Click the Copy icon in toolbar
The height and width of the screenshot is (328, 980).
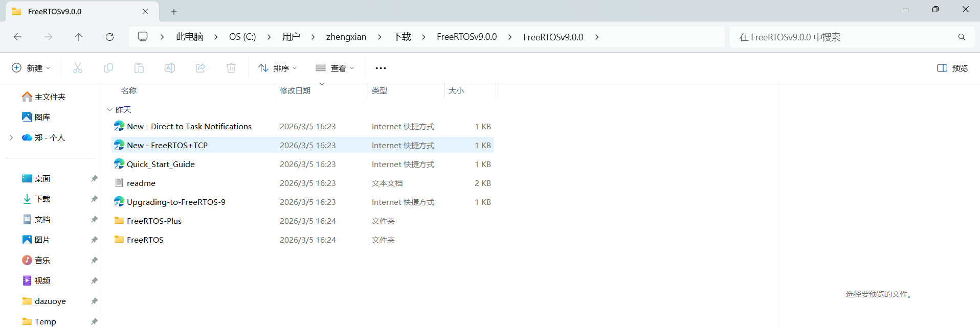[x=108, y=68]
